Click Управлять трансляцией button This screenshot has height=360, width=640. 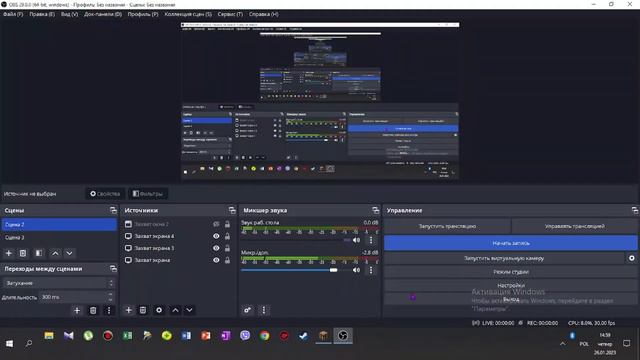tap(574, 226)
